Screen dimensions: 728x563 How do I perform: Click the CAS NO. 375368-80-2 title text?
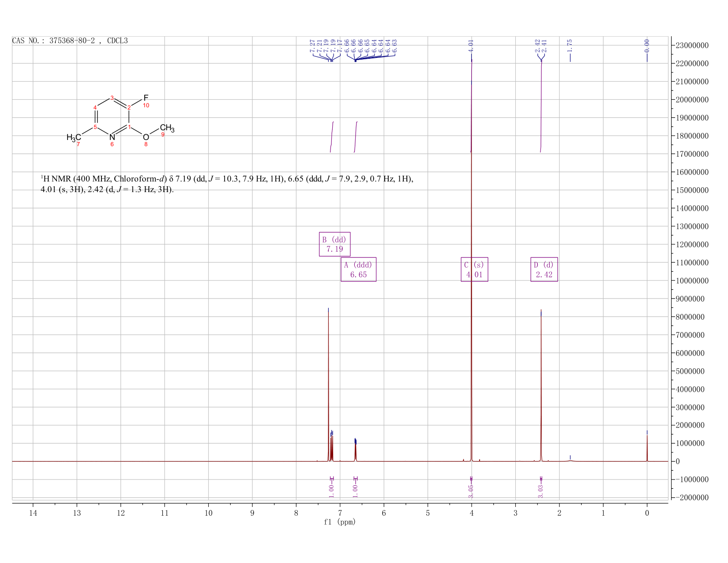tap(70, 41)
